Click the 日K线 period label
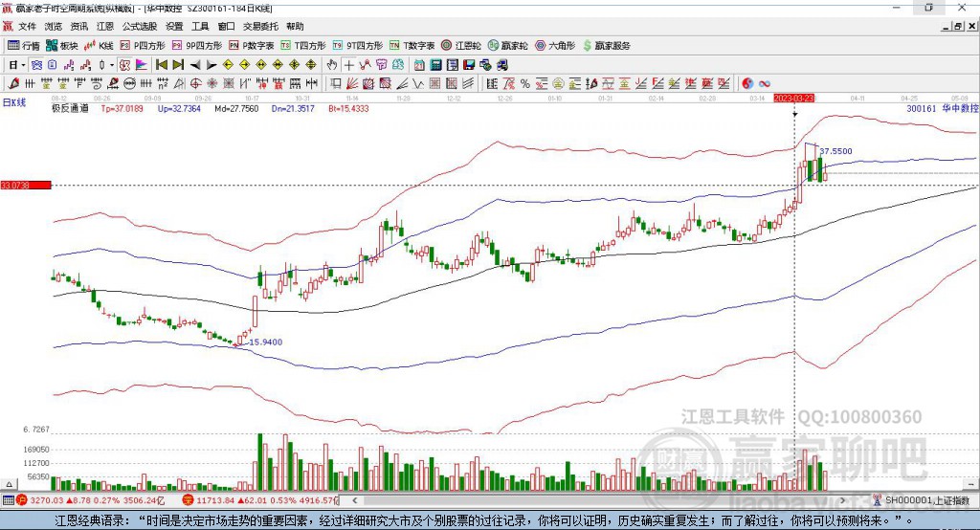 14,102
